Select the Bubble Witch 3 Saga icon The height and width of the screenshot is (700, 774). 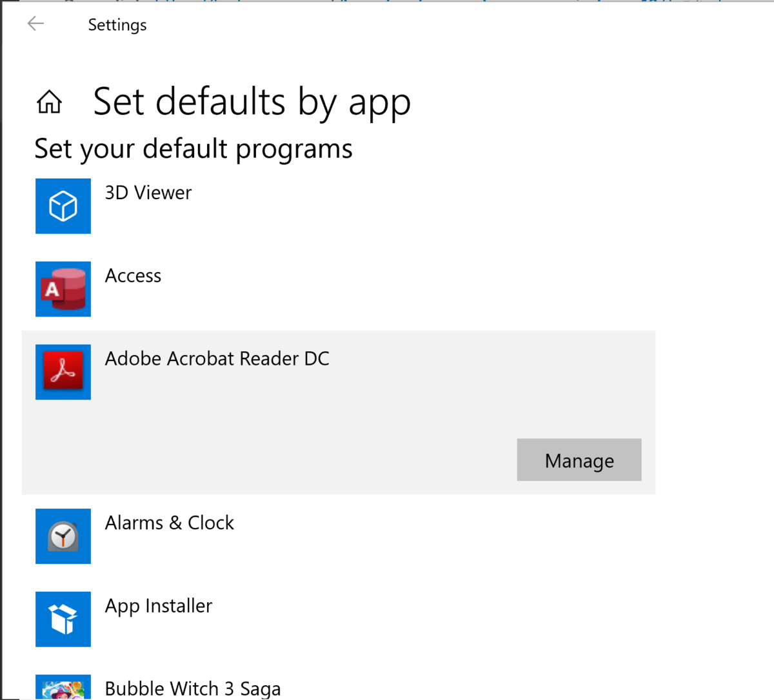tap(63, 687)
